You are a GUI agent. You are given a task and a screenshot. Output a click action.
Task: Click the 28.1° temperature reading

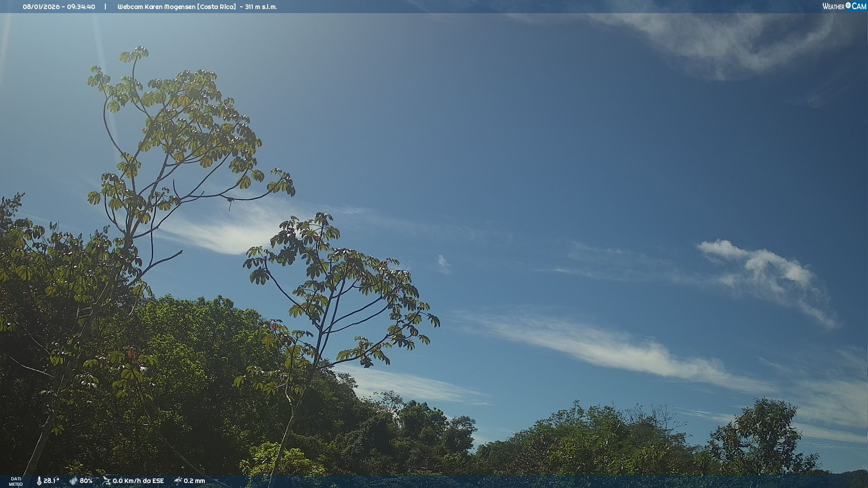[51, 481]
